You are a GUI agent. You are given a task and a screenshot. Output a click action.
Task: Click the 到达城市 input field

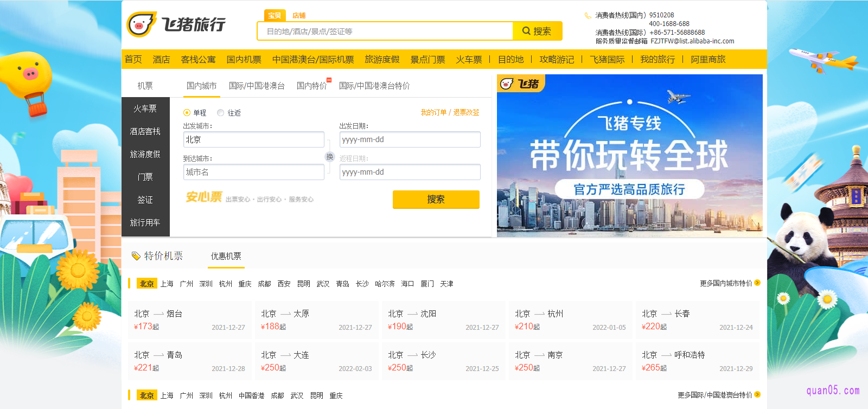tap(254, 172)
